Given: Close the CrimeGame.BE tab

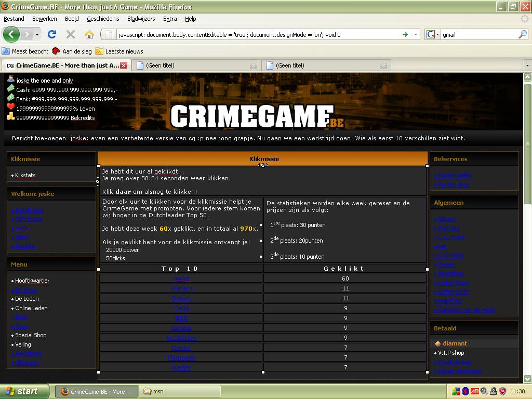Looking at the screenshot, I should [124, 65].
